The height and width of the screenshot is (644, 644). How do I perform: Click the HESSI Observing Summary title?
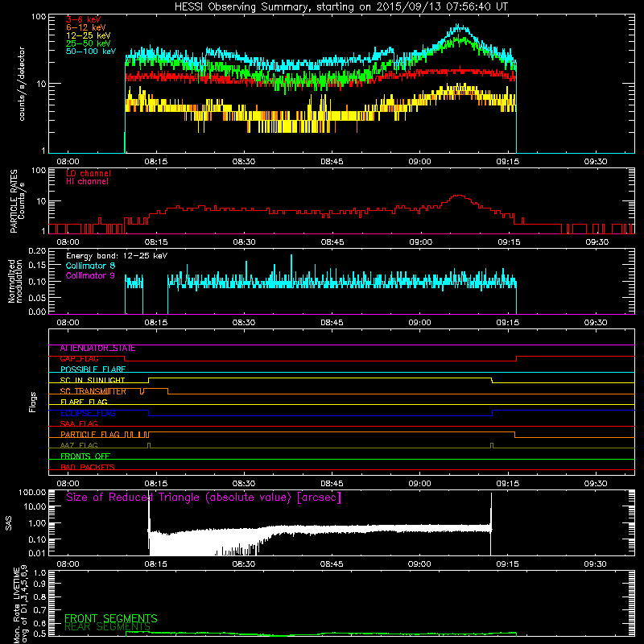[341, 7]
